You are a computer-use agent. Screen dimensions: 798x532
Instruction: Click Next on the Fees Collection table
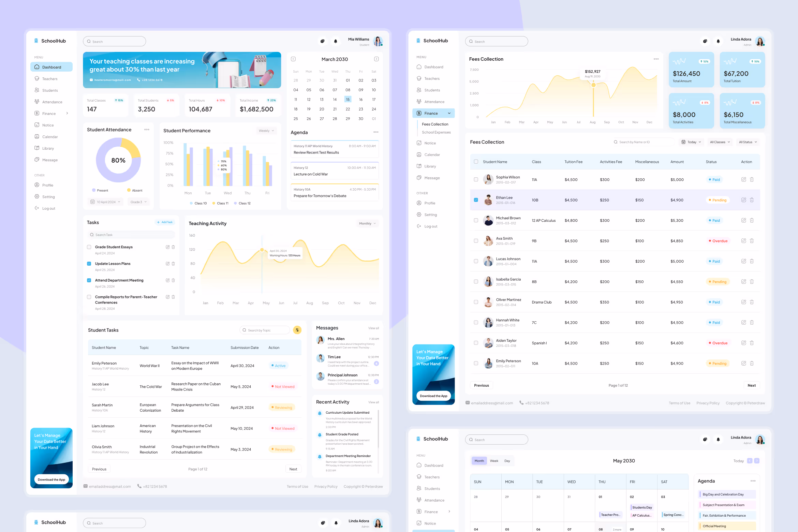tap(751, 385)
